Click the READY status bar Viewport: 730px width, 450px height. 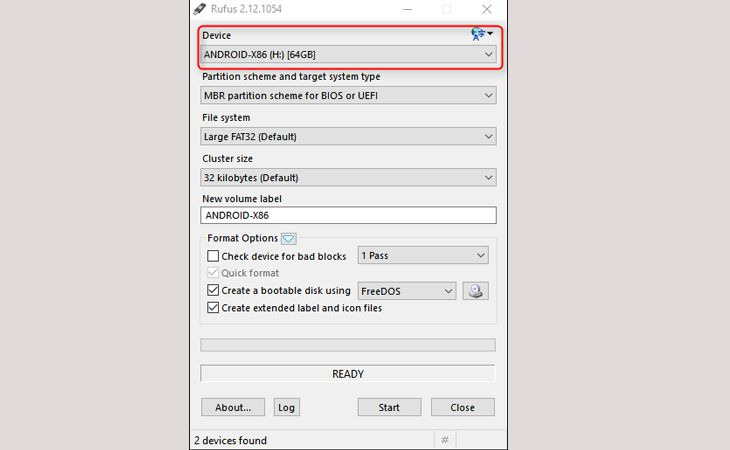348,374
